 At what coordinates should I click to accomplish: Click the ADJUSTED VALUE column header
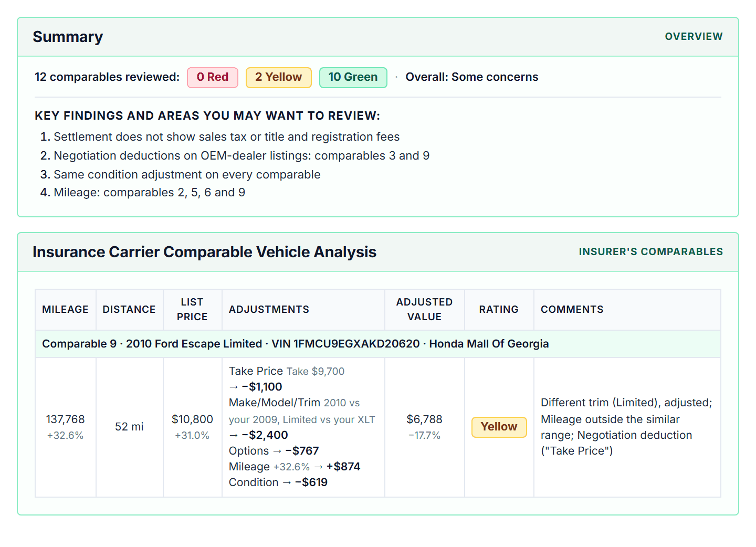click(424, 309)
